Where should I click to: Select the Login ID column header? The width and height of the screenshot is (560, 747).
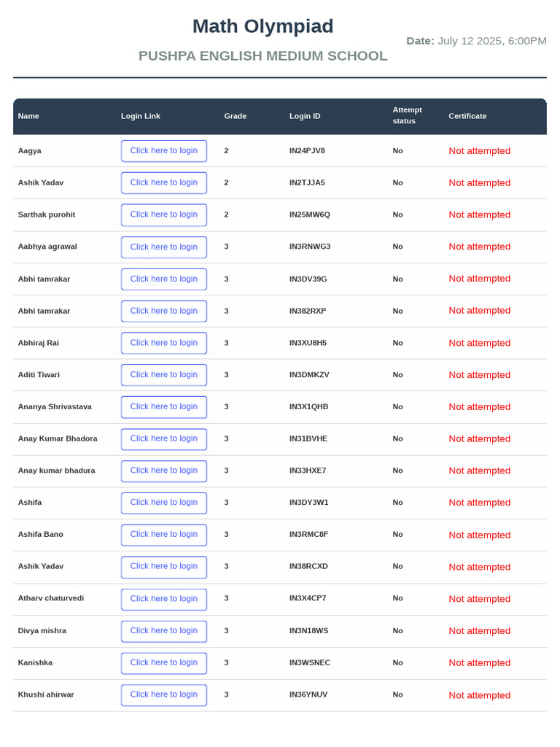pyautogui.click(x=305, y=116)
